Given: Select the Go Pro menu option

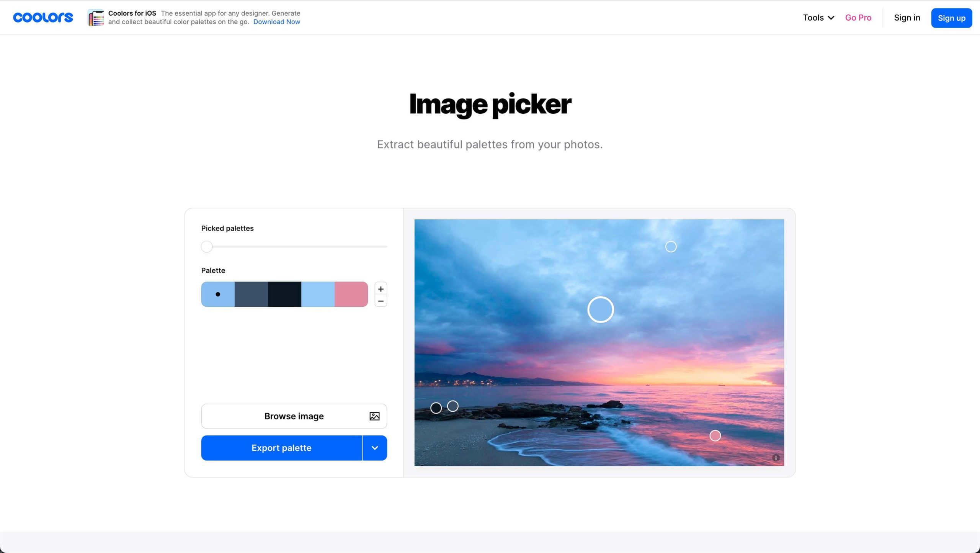Looking at the screenshot, I should (858, 17).
